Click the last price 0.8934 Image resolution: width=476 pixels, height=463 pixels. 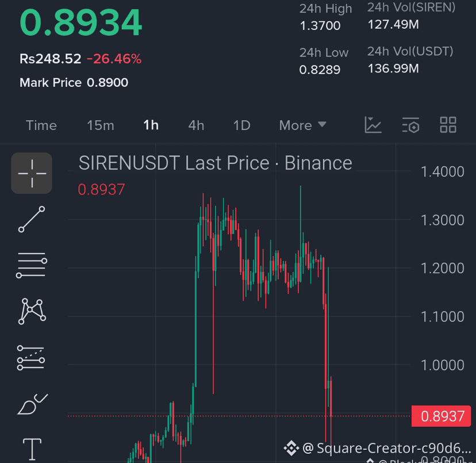[x=80, y=23]
